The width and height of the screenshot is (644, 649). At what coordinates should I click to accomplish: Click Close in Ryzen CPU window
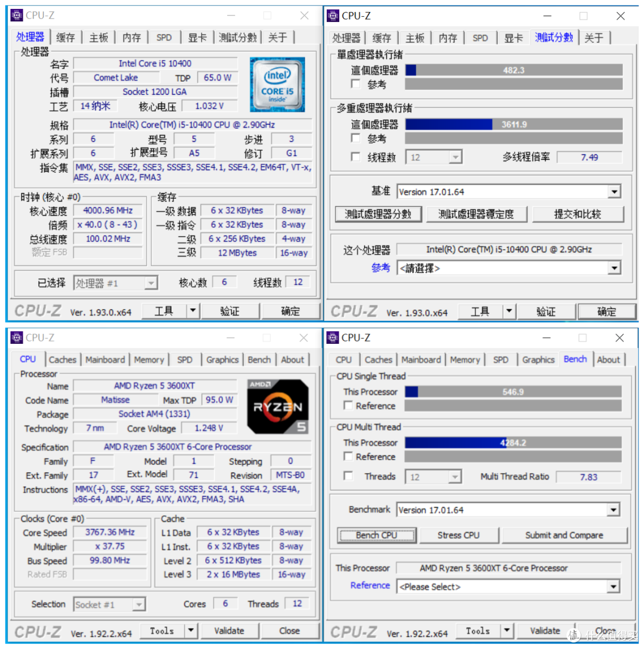[x=289, y=631]
